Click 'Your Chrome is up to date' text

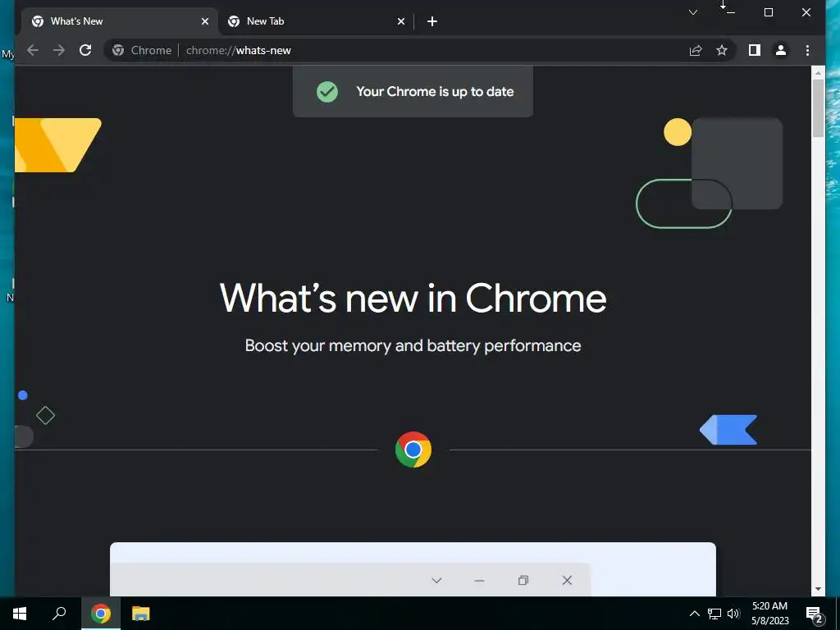point(435,92)
